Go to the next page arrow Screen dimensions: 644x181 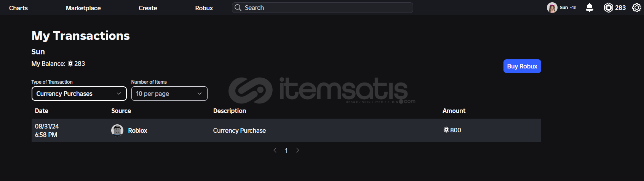298,151
